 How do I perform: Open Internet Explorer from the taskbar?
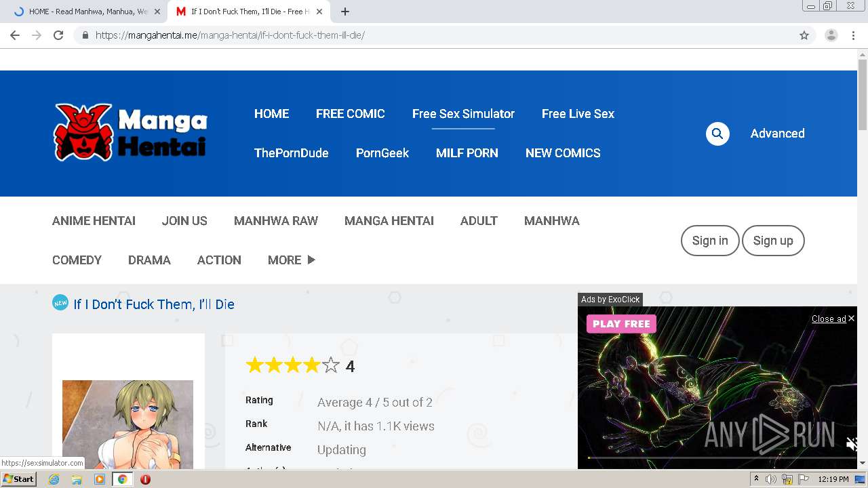[x=54, y=479]
